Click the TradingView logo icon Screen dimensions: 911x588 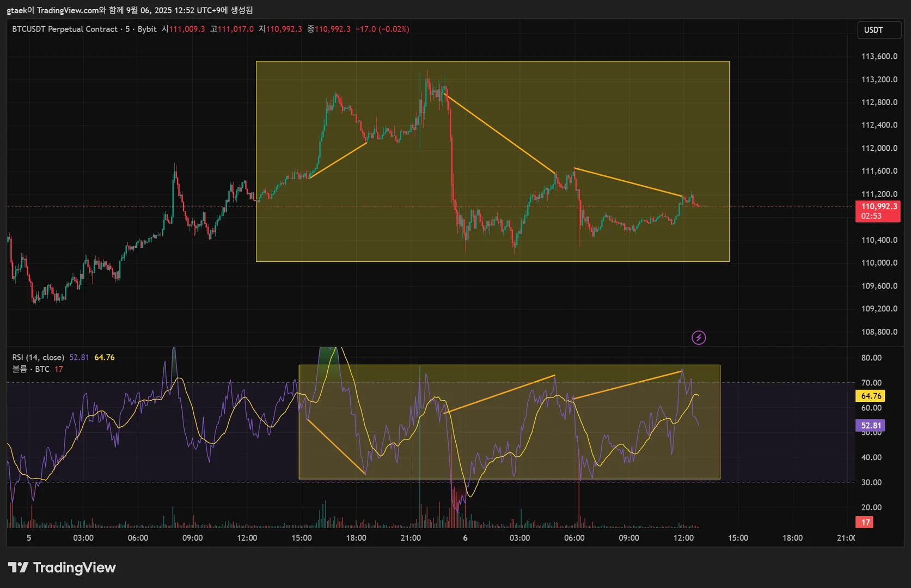(x=18, y=567)
